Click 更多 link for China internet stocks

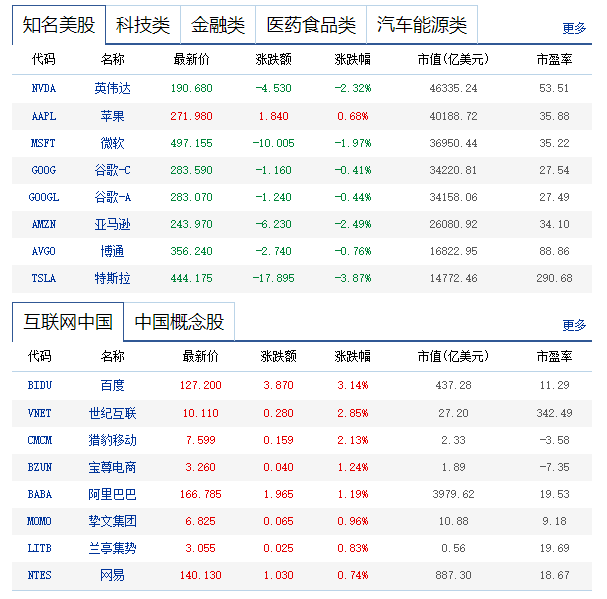[x=574, y=325]
